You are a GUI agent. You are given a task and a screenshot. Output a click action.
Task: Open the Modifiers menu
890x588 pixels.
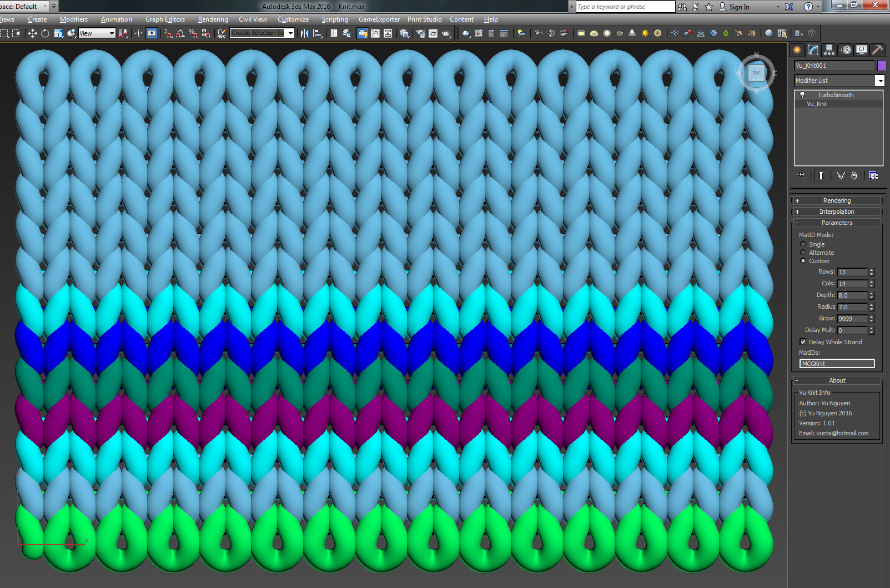pos(74,19)
